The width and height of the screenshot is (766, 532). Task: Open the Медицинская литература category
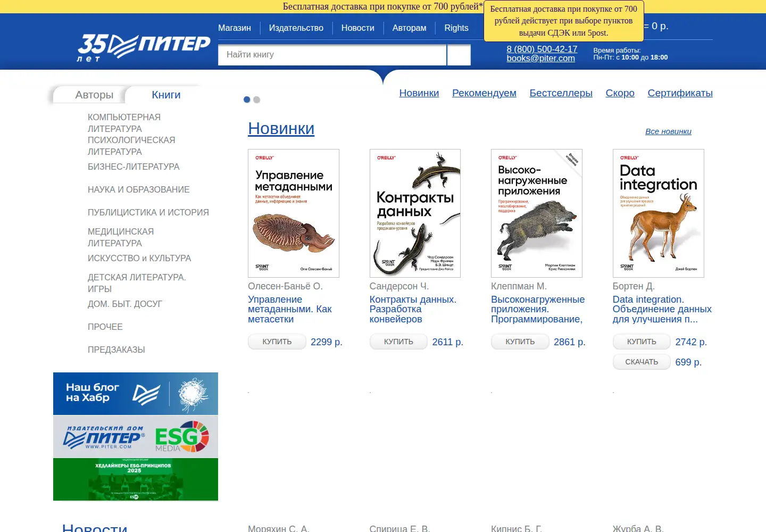tap(121, 237)
